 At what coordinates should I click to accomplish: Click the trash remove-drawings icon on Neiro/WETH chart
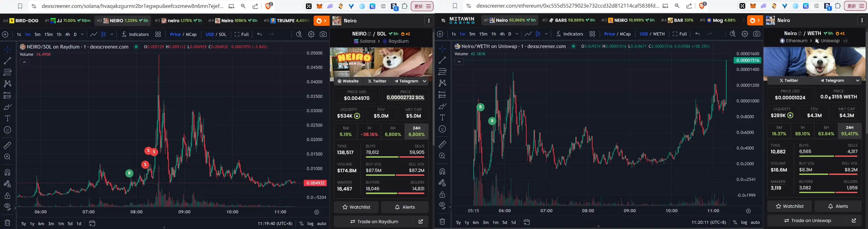442,222
